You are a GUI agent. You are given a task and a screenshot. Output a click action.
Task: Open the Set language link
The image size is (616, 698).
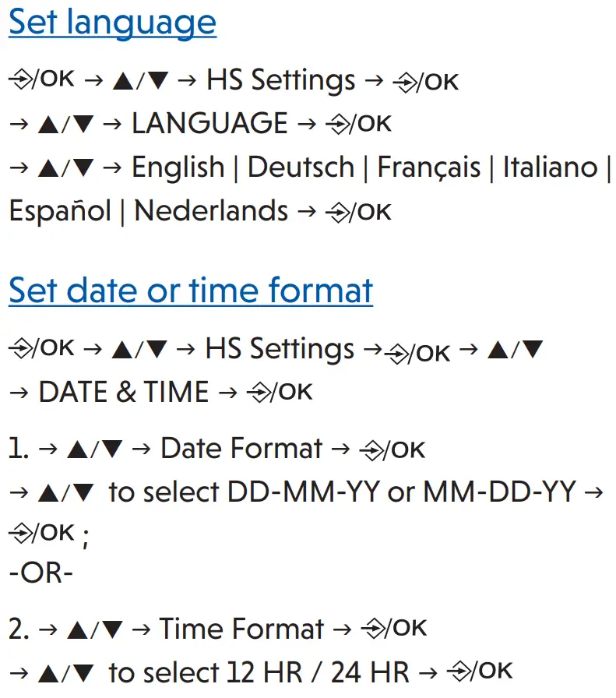tap(112, 22)
